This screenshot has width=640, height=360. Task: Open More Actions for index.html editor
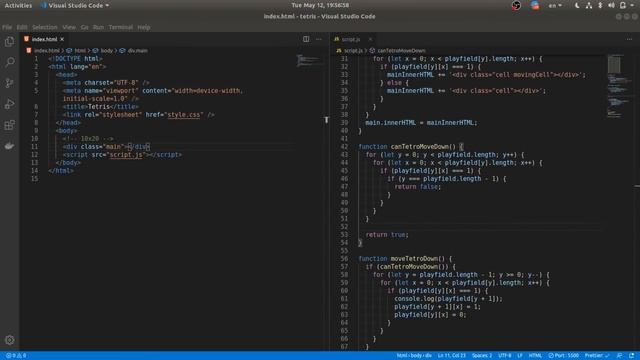[x=319, y=39]
